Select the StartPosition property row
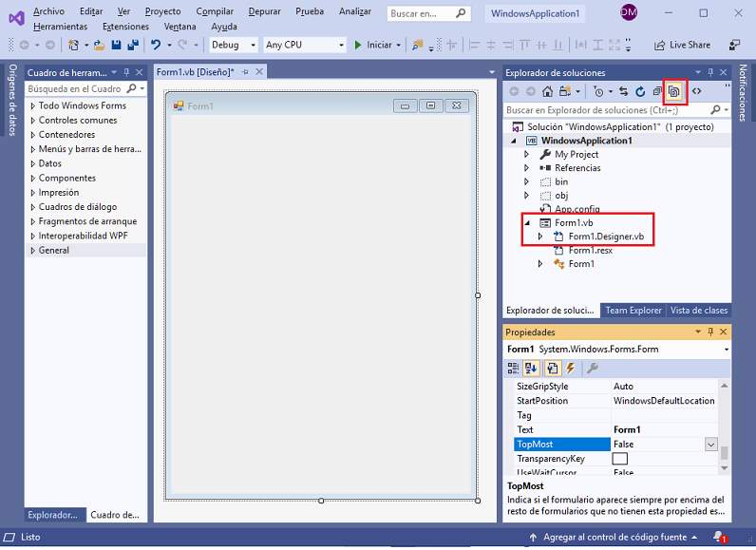This screenshot has width=756, height=550. 616,401
